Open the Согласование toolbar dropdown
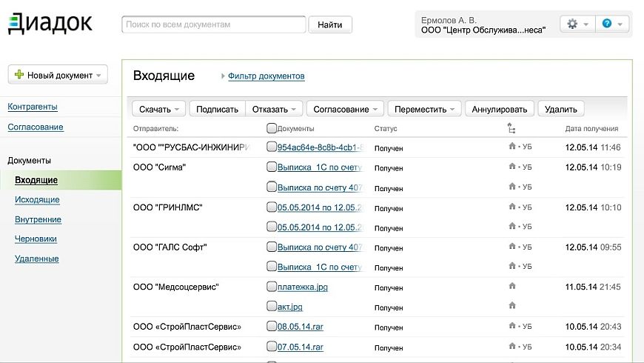This screenshot has width=644, height=363. (345, 109)
